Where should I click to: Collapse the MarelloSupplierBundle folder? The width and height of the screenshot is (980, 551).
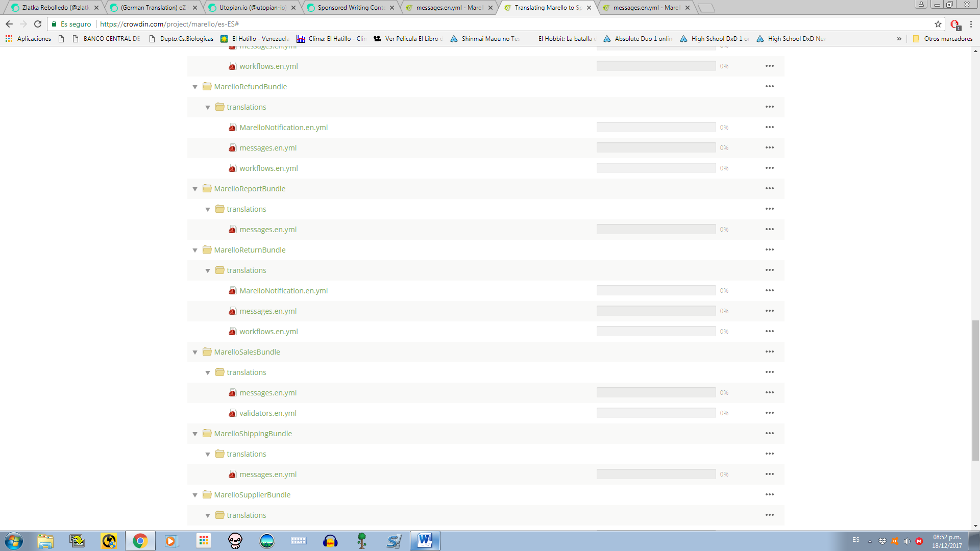click(195, 495)
